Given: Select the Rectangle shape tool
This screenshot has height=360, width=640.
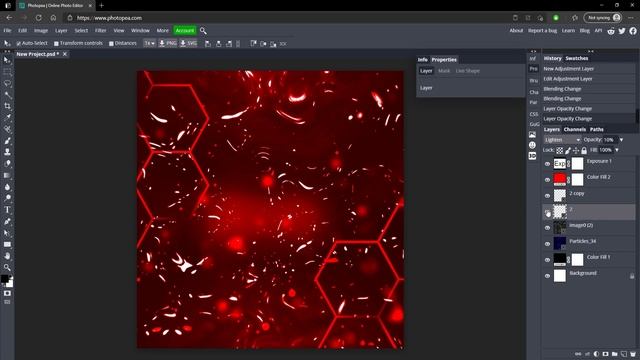Looking at the screenshot, I should coord(7,244).
